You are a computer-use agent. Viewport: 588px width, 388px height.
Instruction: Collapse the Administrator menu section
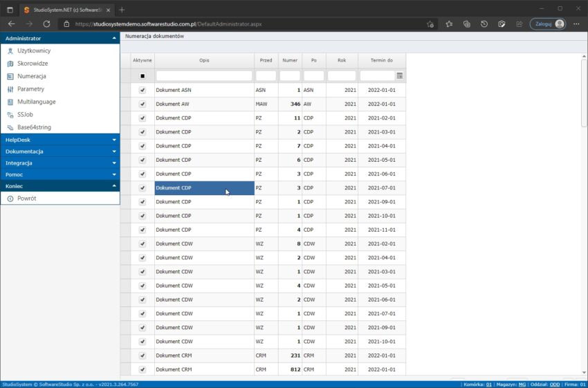[x=59, y=39]
